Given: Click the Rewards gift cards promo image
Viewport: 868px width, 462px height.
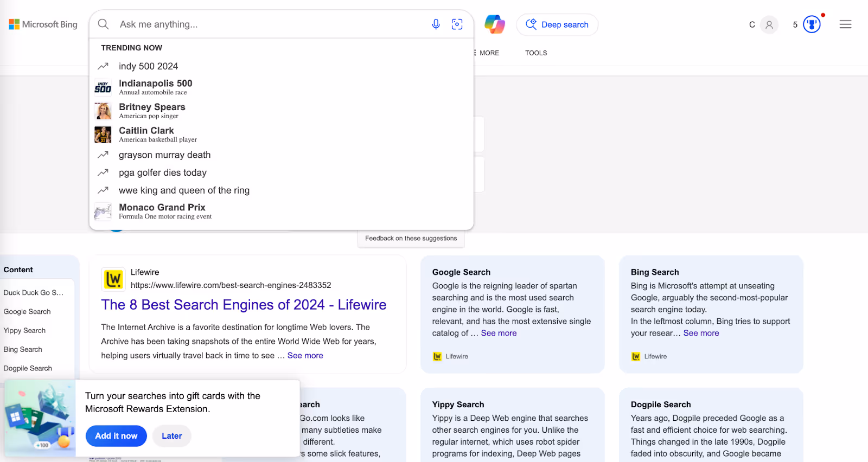Looking at the screenshot, I should [x=40, y=418].
